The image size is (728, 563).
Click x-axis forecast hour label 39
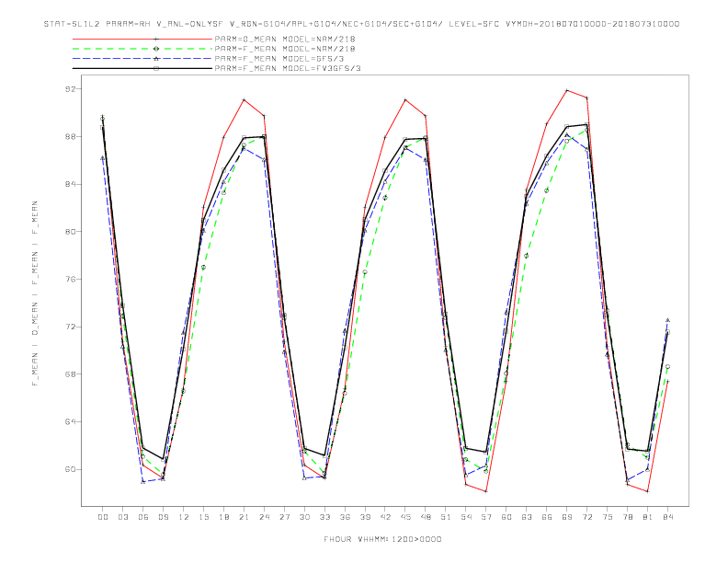pos(365,517)
